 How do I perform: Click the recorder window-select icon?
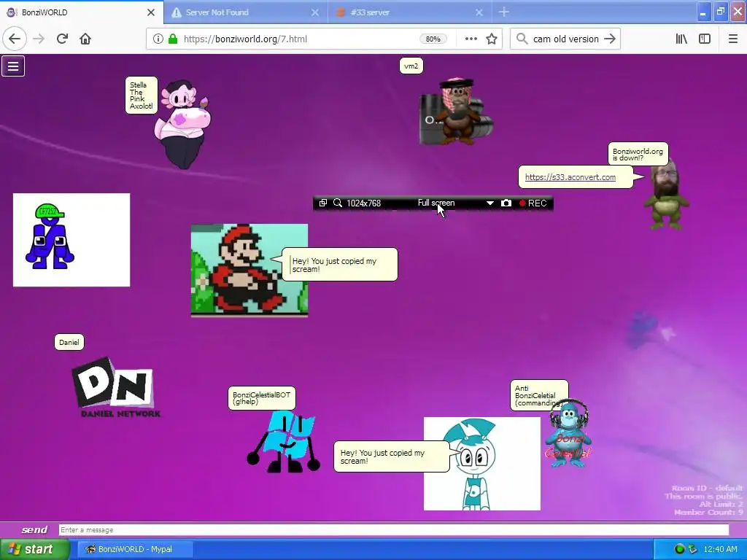(x=323, y=203)
